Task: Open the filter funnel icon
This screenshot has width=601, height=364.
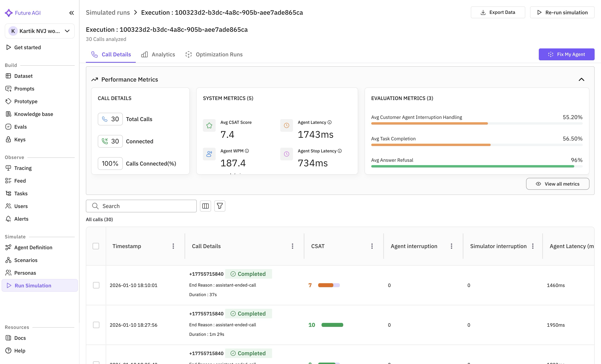Action: point(220,206)
